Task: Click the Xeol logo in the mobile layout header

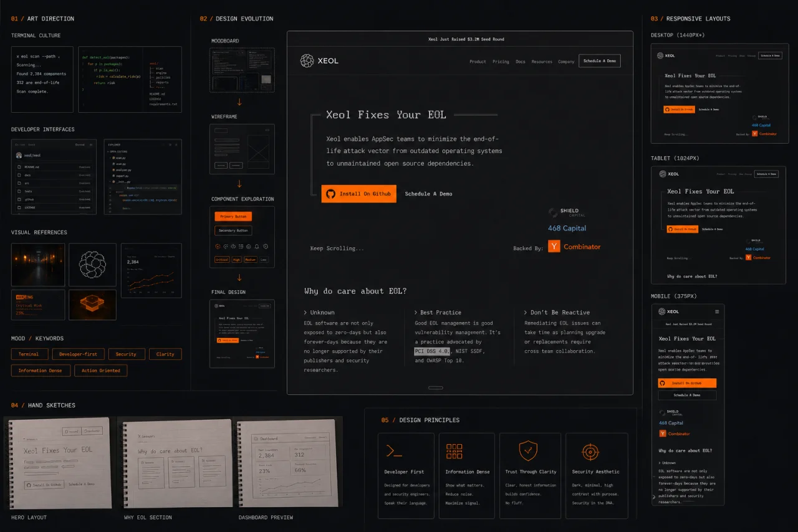Action: pos(669,311)
